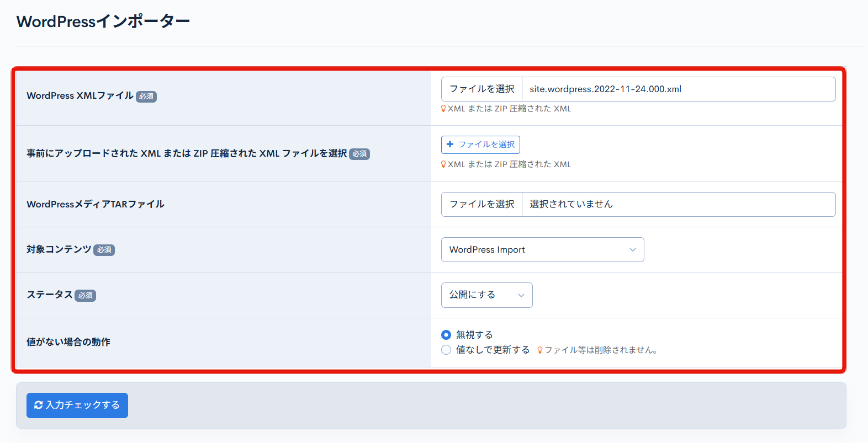Open the ステータス 公開にする dropdown
The image size is (868, 443).
(486, 295)
